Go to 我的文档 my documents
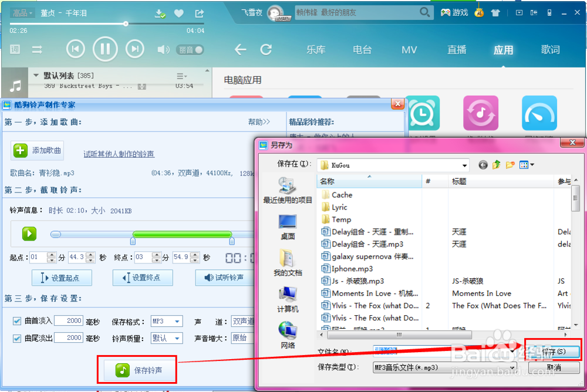Image resolution: width=587 pixels, height=392 pixels. [288, 263]
